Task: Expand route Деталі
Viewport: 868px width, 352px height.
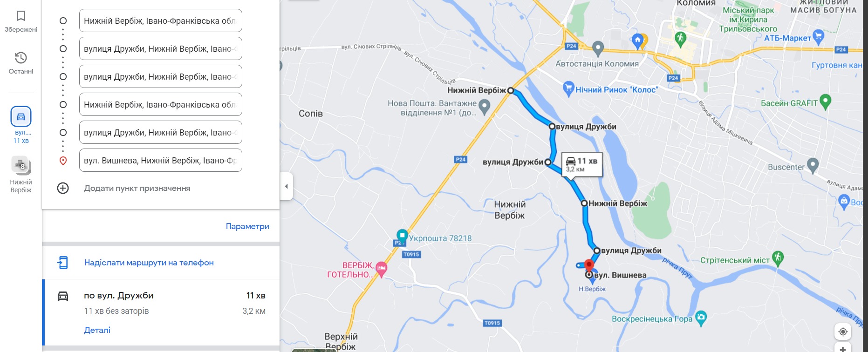Action: 97,330
